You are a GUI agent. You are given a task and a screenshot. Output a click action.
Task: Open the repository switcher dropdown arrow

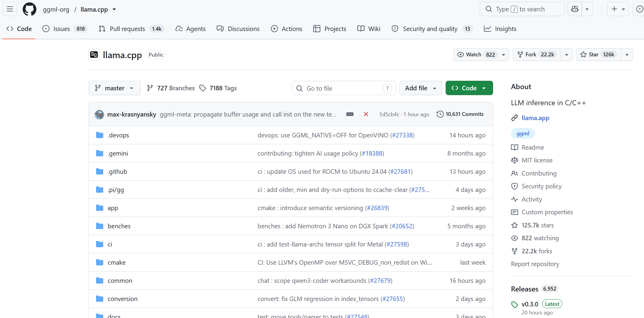click(114, 10)
